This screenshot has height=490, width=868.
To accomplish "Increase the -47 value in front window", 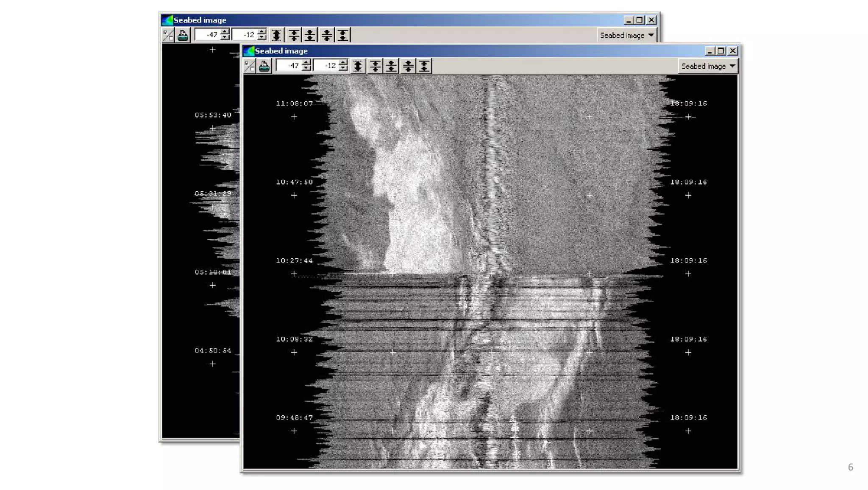I will (x=306, y=63).
